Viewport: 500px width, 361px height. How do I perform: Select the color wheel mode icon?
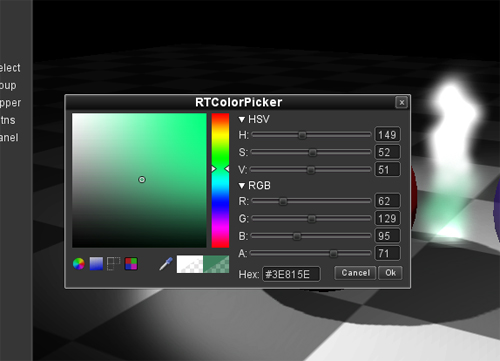tap(79, 264)
